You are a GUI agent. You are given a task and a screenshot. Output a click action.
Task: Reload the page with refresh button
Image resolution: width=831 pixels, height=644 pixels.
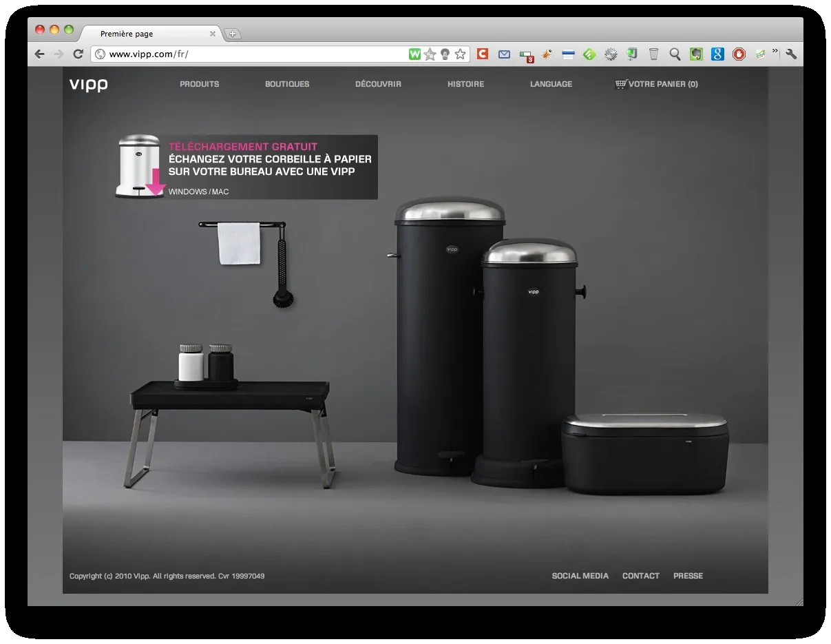point(78,54)
